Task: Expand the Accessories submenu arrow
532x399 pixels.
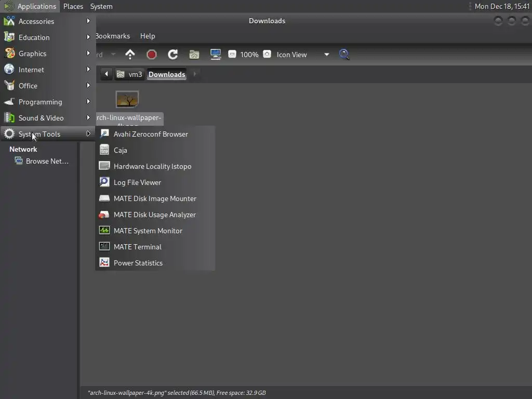Action: [x=88, y=21]
